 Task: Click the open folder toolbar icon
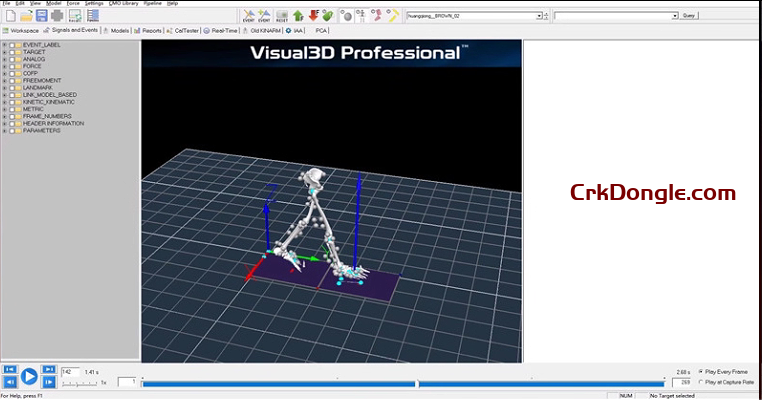(26, 16)
